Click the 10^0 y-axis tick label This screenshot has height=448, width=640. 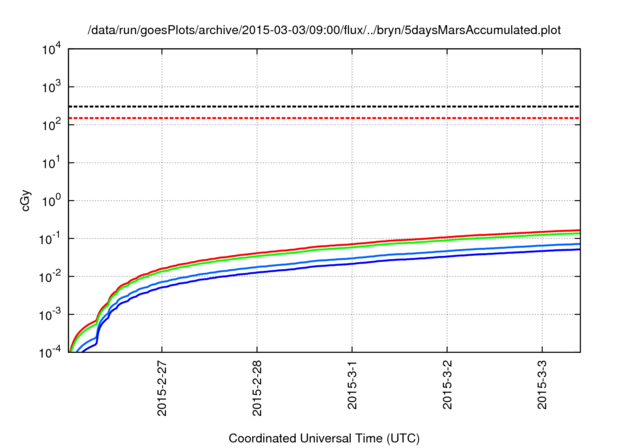52,200
